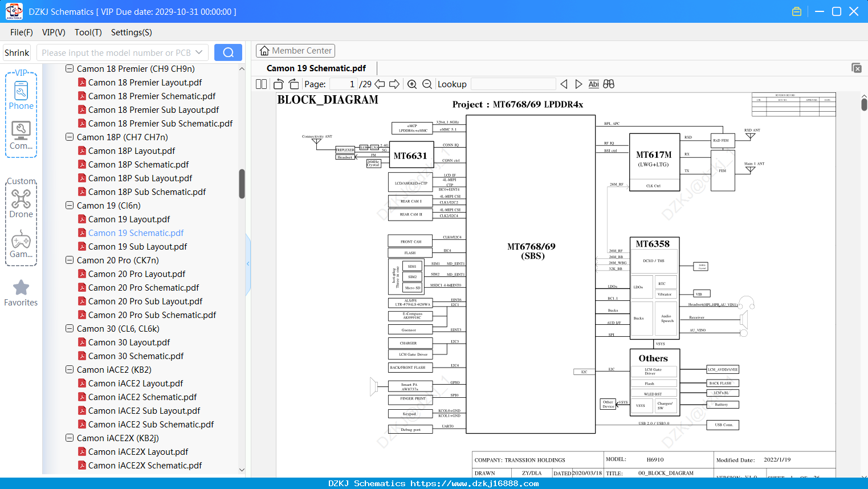
Task: Select the Camon 19 Schematic.pdf tab
Action: pos(316,68)
